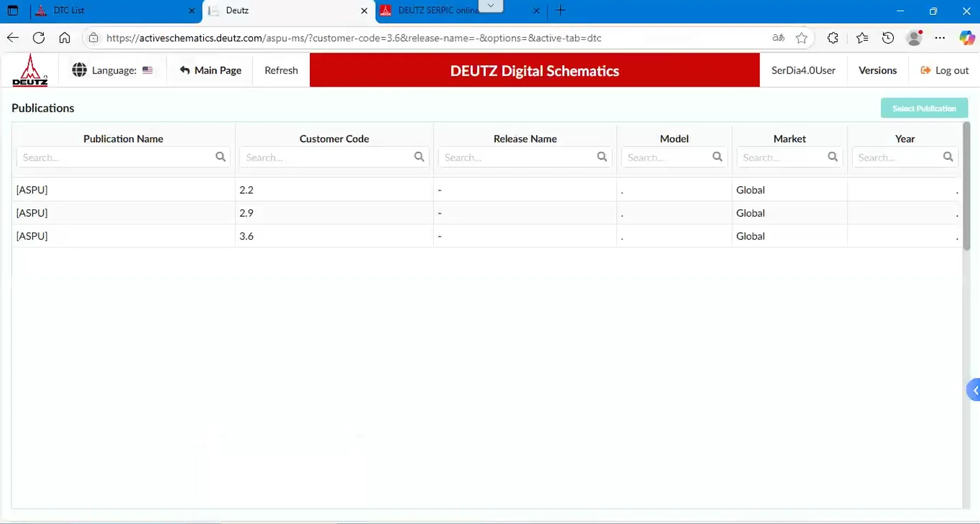Click the Release Name column header
Image resolution: width=980 pixels, height=524 pixels.
click(525, 139)
